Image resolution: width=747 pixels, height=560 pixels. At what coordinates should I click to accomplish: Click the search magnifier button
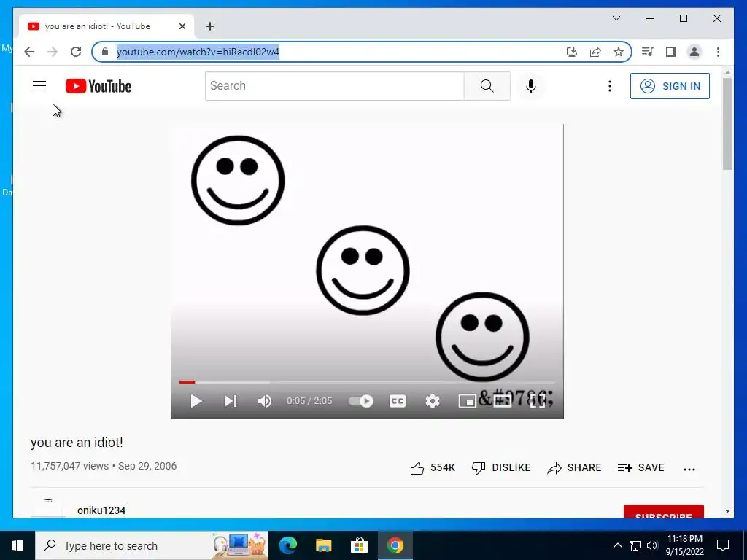(487, 86)
